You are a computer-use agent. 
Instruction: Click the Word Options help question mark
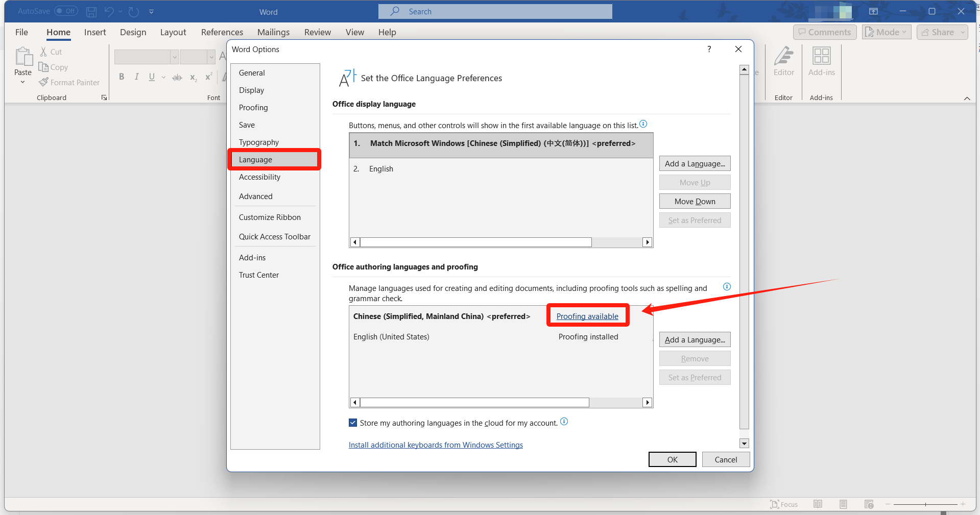coord(709,49)
